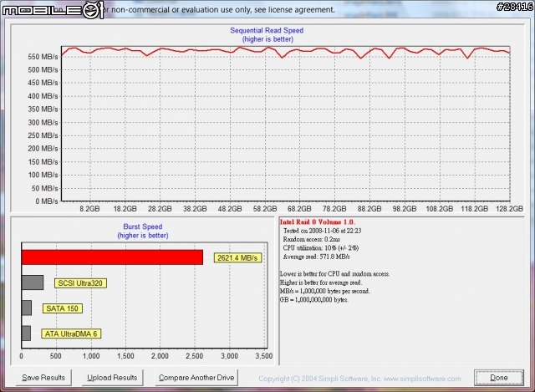Screen dimensions: 535x392
Task: Click the 8.2GB axis label
Action: click(x=89, y=209)
